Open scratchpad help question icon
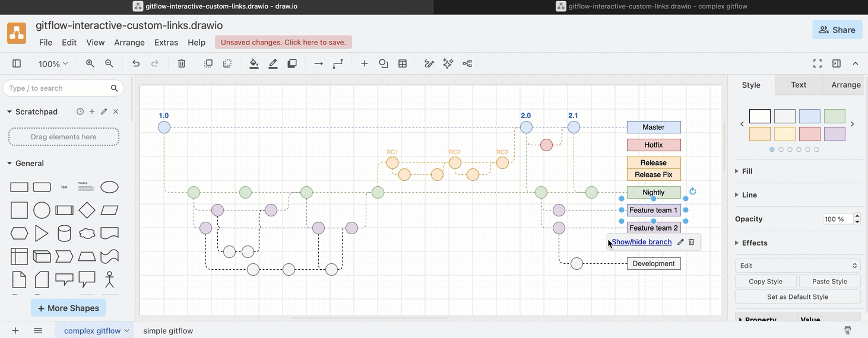This screenshot has width=868, height=338. [x=80, y=111]
